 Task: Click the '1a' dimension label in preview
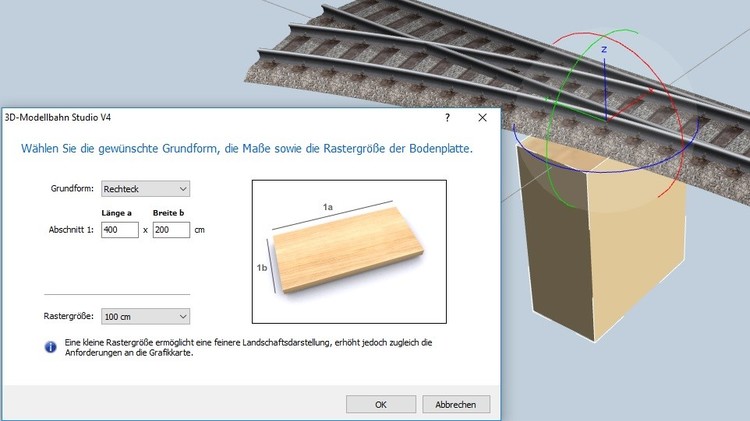328,207
